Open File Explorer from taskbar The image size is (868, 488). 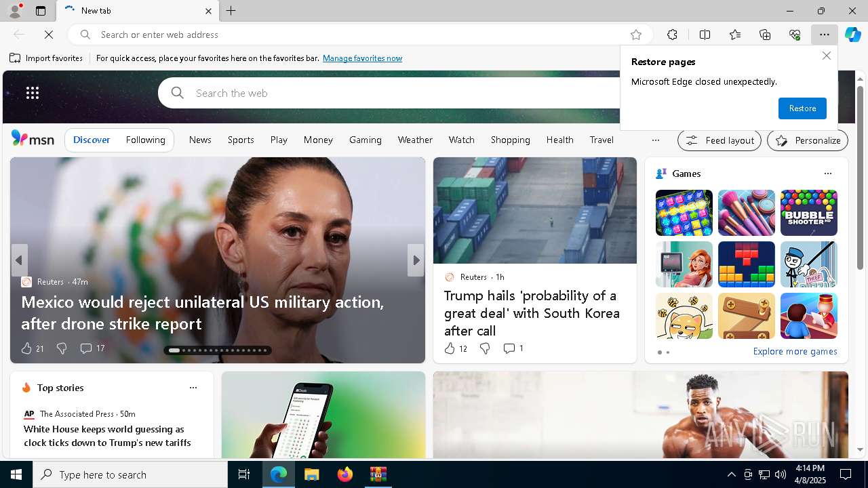point(312,474)
